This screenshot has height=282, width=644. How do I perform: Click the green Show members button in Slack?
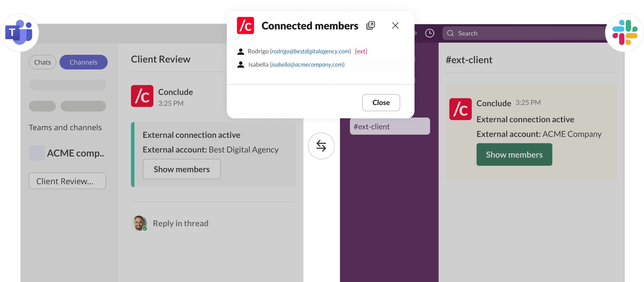click(514, 154)
